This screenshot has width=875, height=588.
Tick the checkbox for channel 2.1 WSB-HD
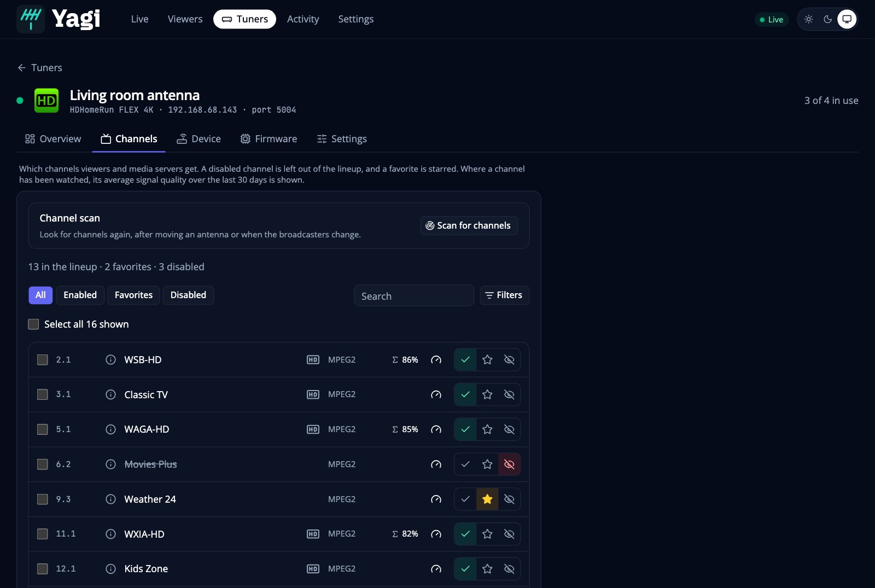pos(42,360)
